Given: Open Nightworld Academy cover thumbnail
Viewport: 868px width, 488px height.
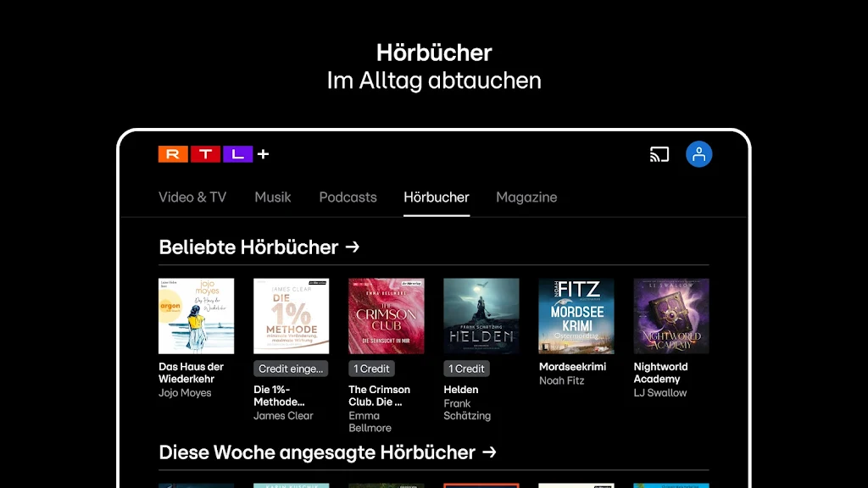Looking at the screenshot, I should click(671, 316).
